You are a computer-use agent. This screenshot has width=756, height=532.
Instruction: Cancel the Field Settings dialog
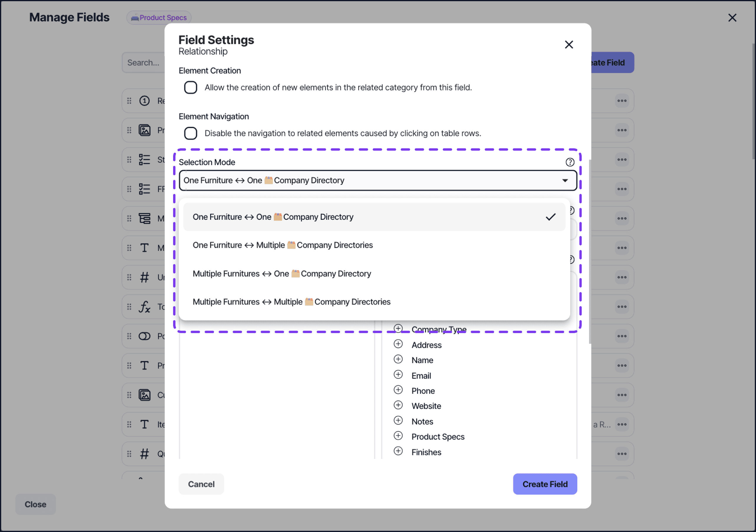pyautogui.click(x=201, y=484)
